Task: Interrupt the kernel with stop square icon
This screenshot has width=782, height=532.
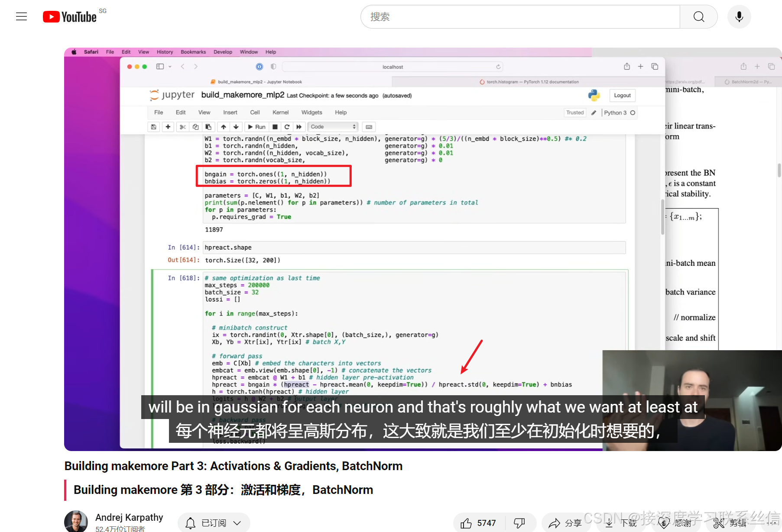Action: (x=275, y=127)
